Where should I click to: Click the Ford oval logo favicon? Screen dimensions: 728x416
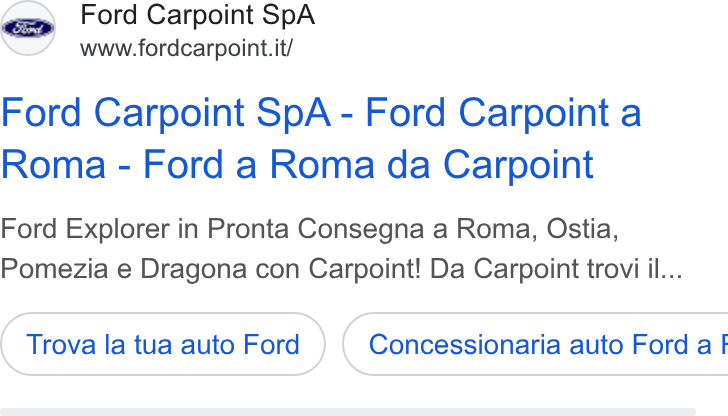[x=28, y=28]
